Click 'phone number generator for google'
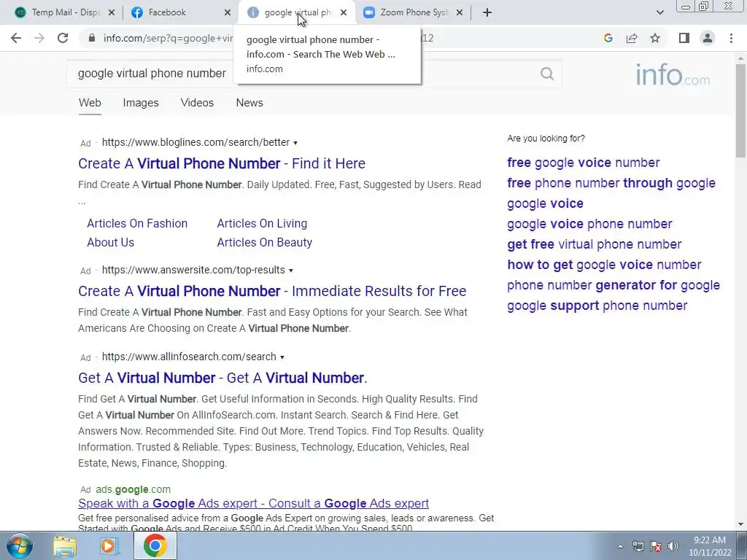The width and height of the screenshot is (747, 560). point(613,285)
